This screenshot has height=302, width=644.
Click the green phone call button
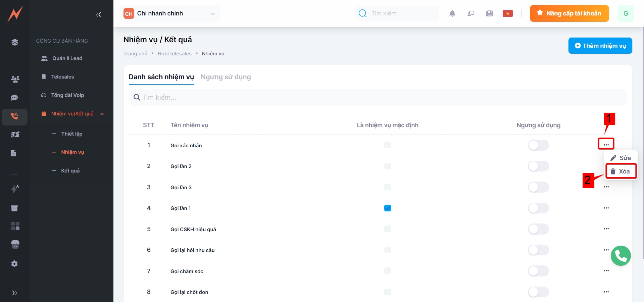[x=621, y=256]
